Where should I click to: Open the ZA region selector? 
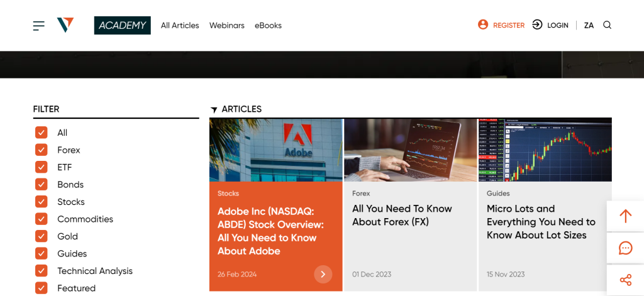pyautogui.click(x=589, y=26)
